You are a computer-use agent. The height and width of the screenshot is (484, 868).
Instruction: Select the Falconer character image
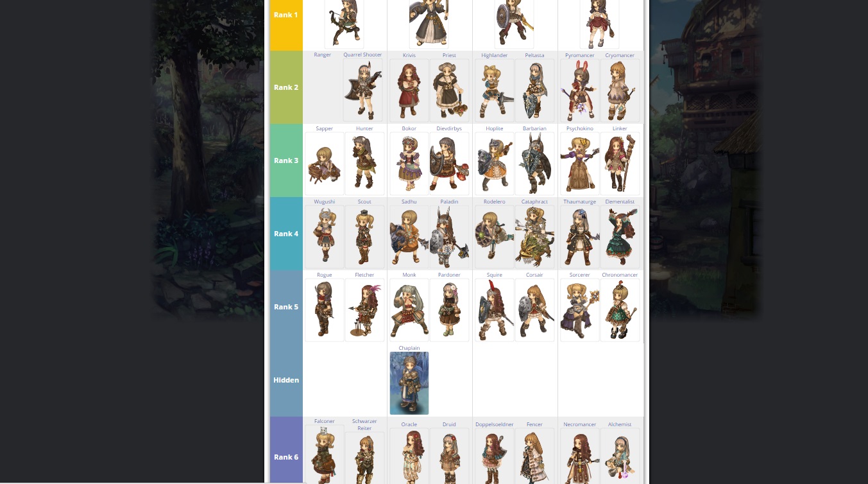[x=324, y=454]
